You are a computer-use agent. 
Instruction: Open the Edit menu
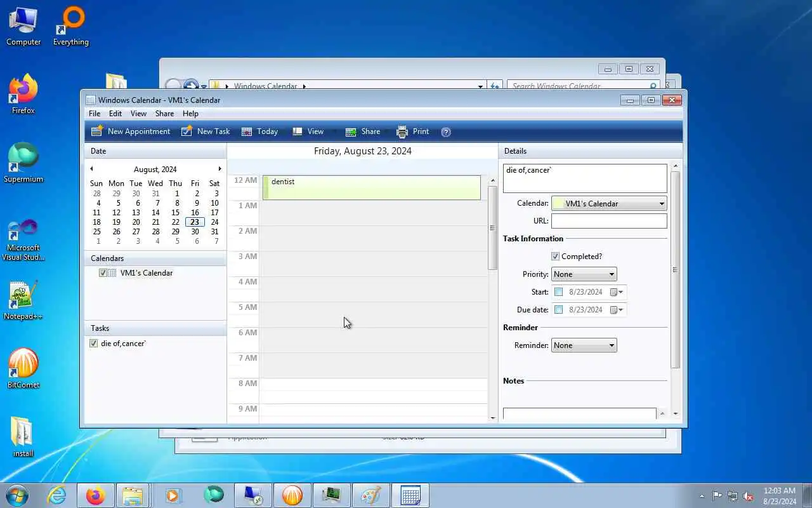(x=115, y=114)
